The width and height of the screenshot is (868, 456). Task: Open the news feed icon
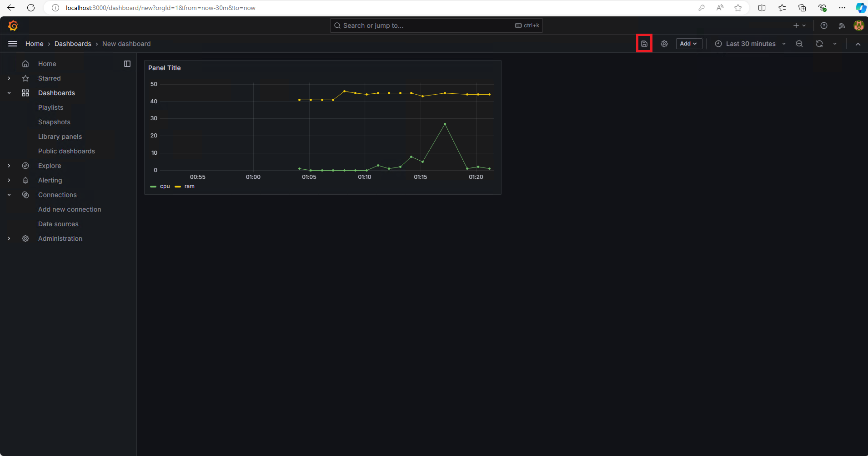pos(842,25)
